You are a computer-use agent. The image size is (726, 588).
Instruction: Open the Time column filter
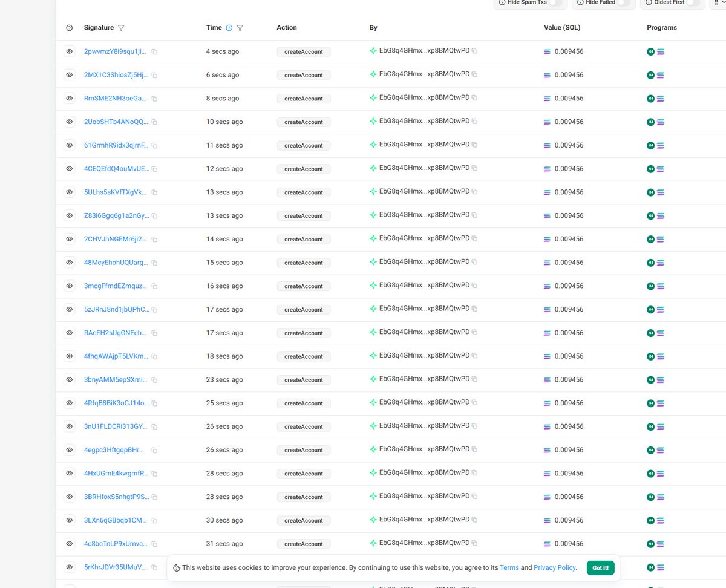click(x=240, y=28)
